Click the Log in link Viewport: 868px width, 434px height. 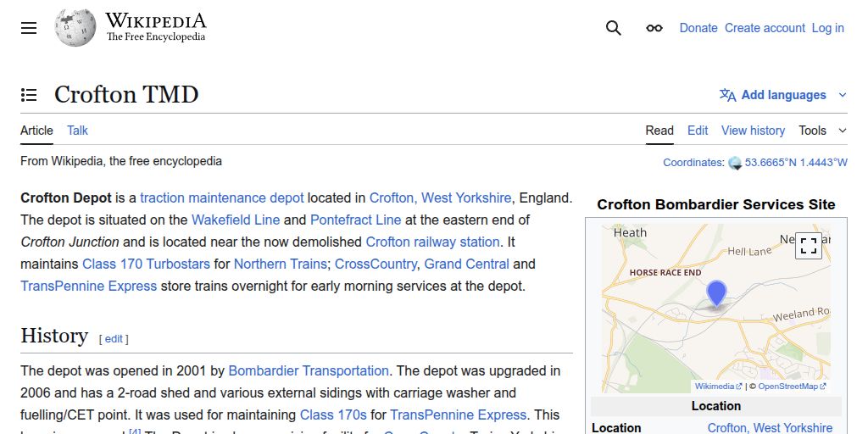[827, 28]
